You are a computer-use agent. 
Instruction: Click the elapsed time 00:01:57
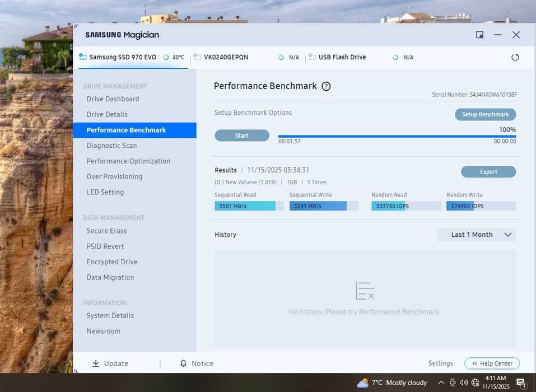tap(289, 141)
